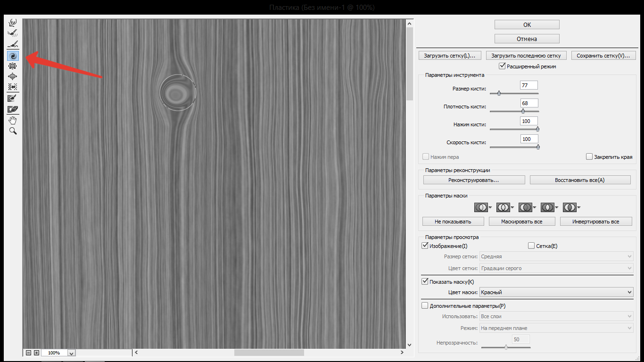Click the Размер кисти slider handle

point(499,93)
